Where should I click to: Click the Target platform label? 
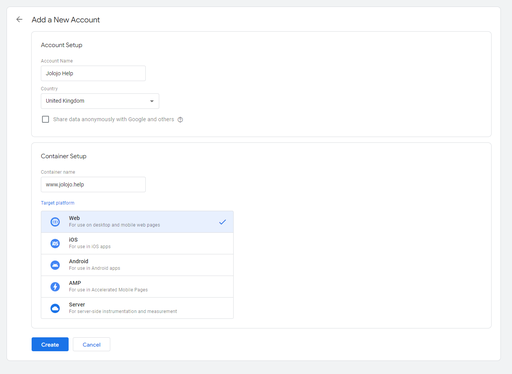tap(58, 203)
